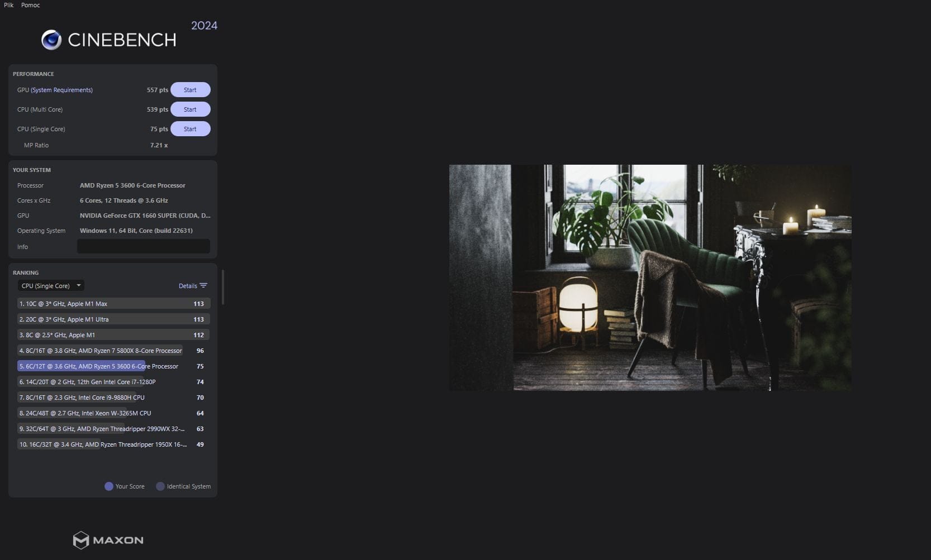
Task: Select the Threadripper 2990WX ranking row
Action: [113, 429]
